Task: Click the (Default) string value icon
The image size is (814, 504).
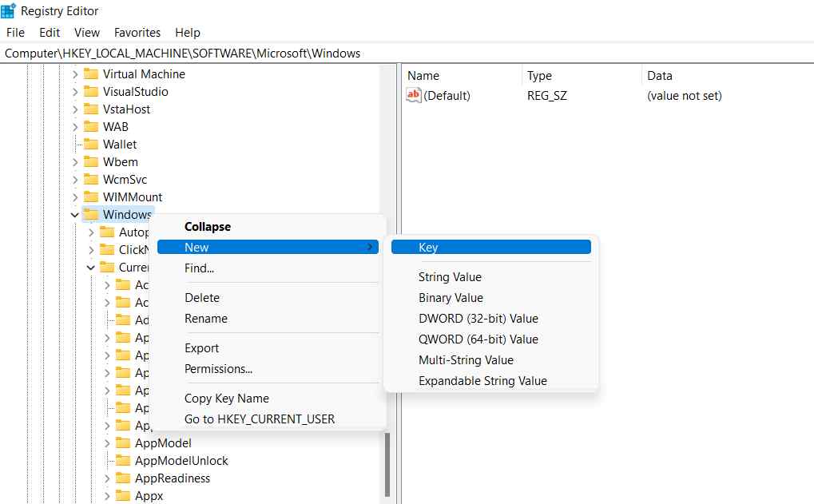Action: coord(413,95)
